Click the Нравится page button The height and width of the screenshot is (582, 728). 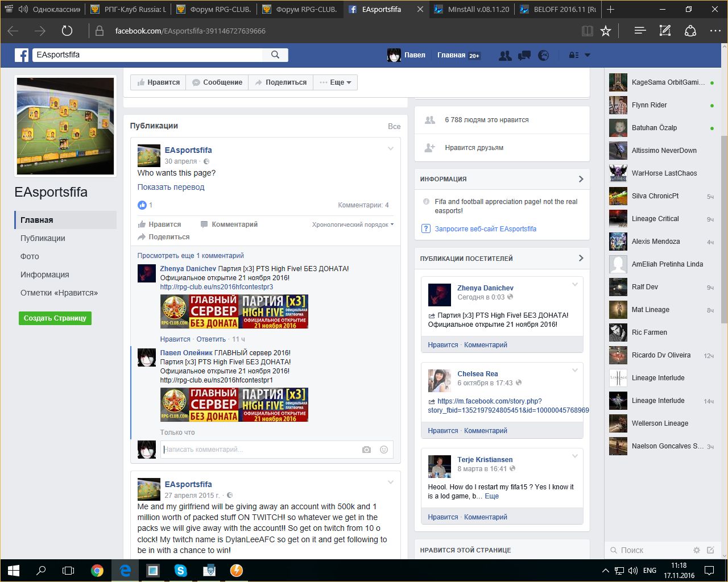point(158,82)
